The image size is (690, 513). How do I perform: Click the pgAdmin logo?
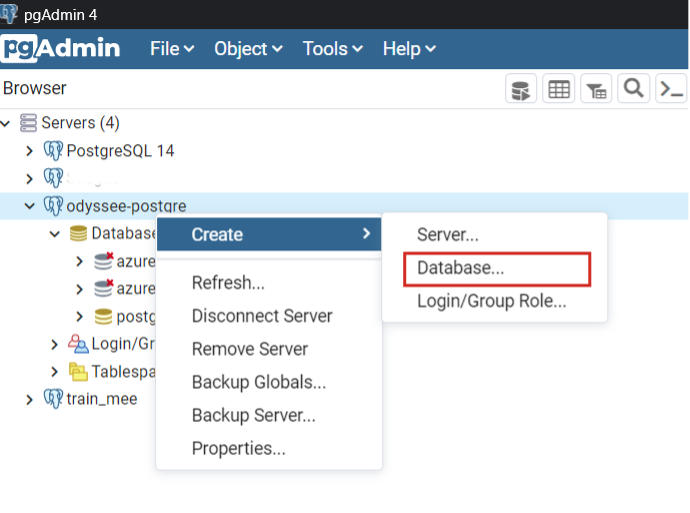coord(60,48)
